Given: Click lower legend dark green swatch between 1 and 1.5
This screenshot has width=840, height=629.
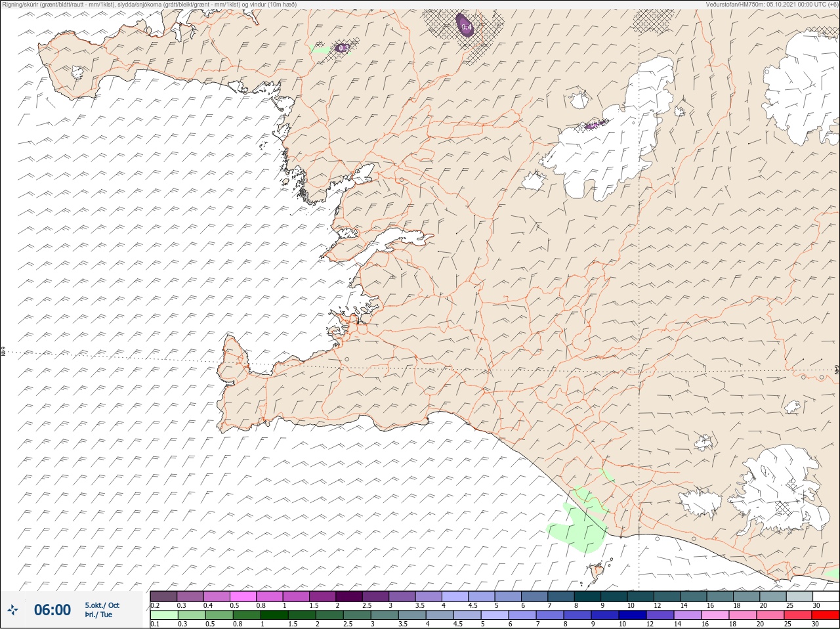Looking at the screenshot, I should pyautogui.click(x=273, y=615).
